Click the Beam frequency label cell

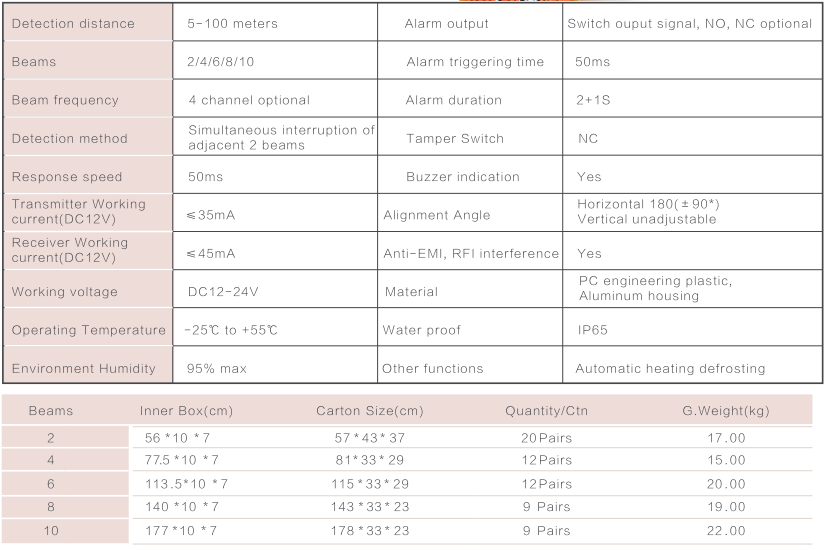click(x=88, y=99)
